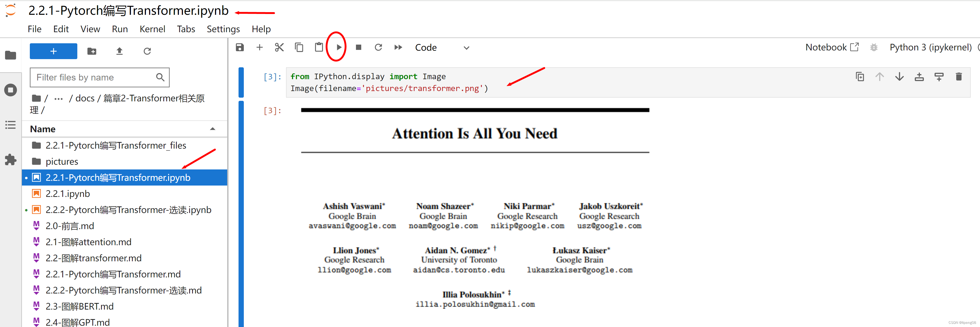Select 2.2.1-Pytorch编写Transformer.md file
Screen dimensions: 980x327
click(x=125, y=274)
